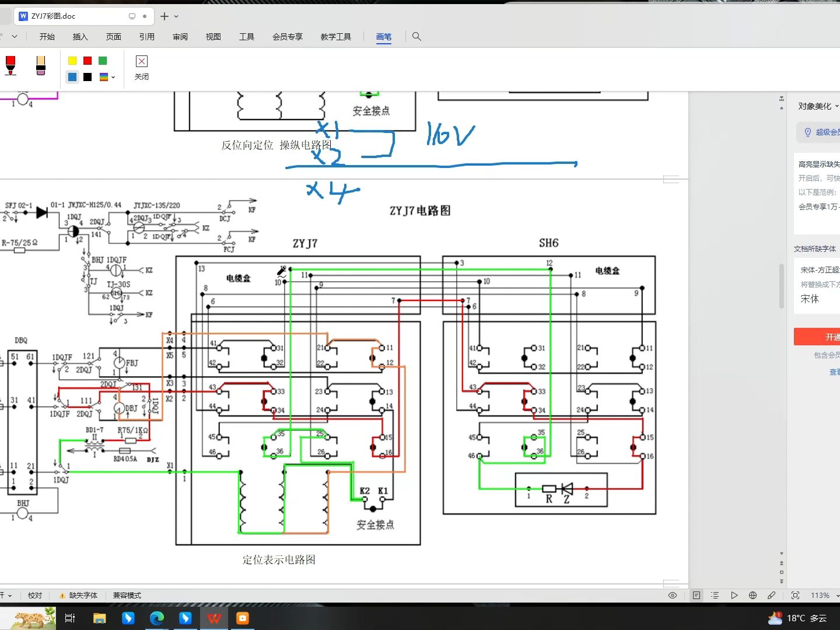Click the outline view icon in status bar

pyautogui.click(x=715, y=595)
